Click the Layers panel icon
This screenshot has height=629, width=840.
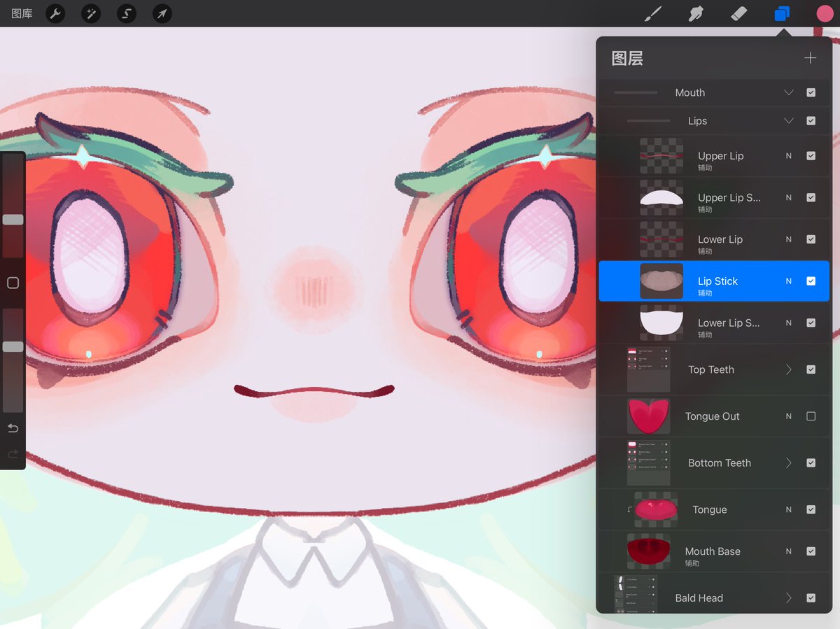[x=782, y=13]
